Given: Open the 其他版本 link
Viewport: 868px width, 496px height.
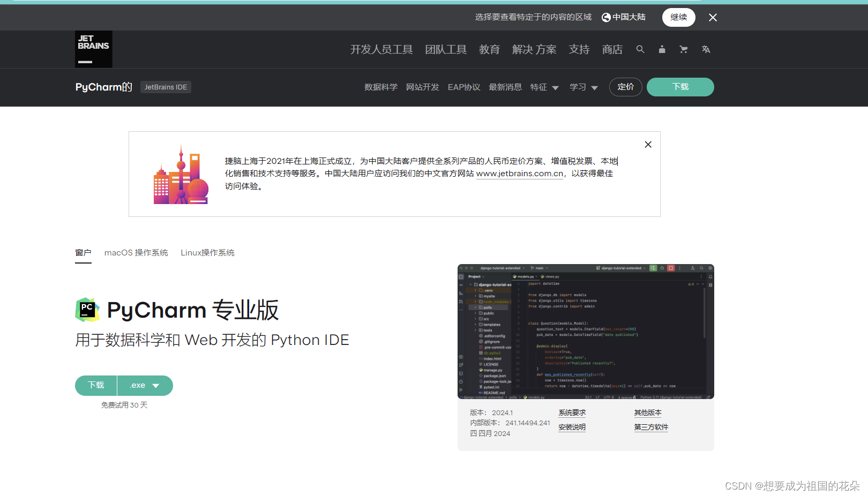Looking at the screenshot, I should [648, 413].
